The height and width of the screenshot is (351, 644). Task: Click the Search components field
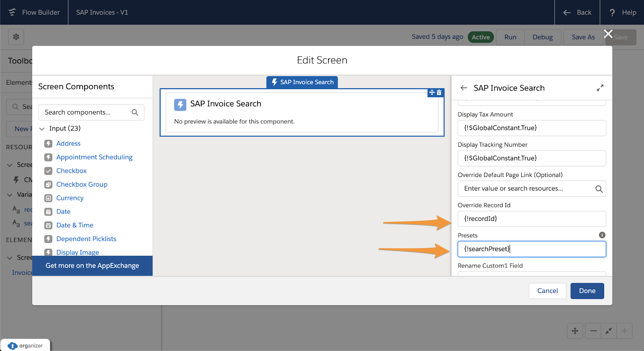click(91, 112)
